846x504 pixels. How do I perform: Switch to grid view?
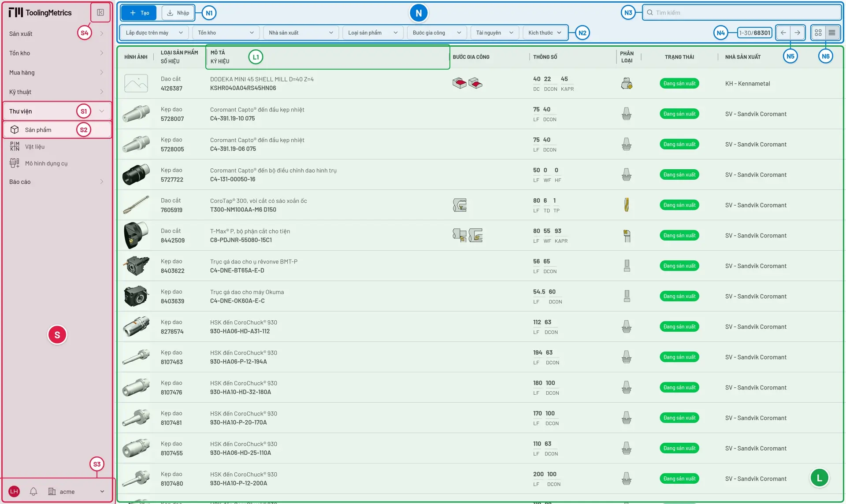click(x=818, y=33)
